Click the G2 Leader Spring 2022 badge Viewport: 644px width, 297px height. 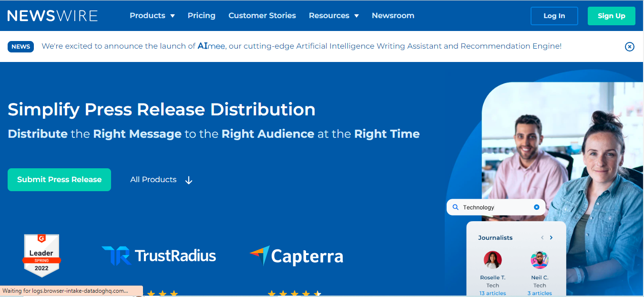coord(42,255)
